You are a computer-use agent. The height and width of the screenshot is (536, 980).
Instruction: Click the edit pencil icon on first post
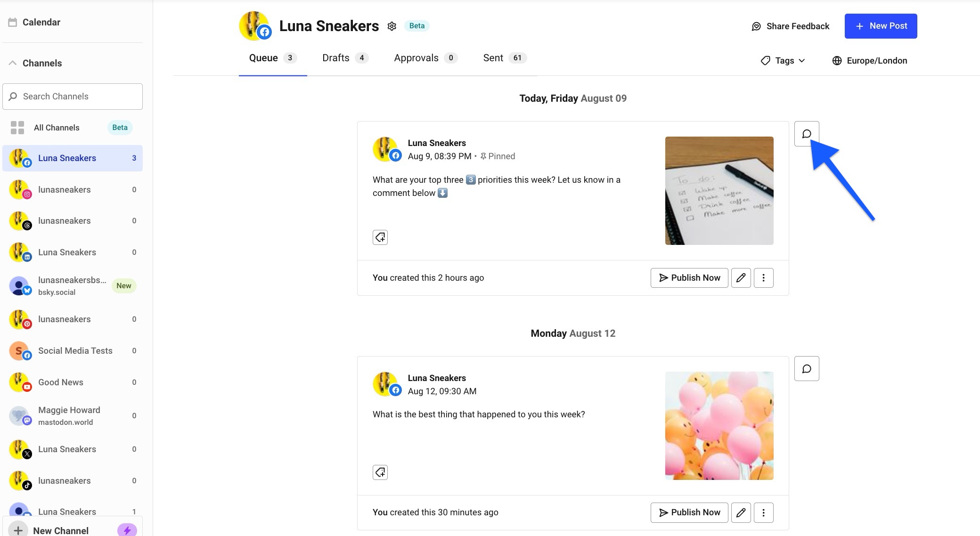(x=741, y=277)
